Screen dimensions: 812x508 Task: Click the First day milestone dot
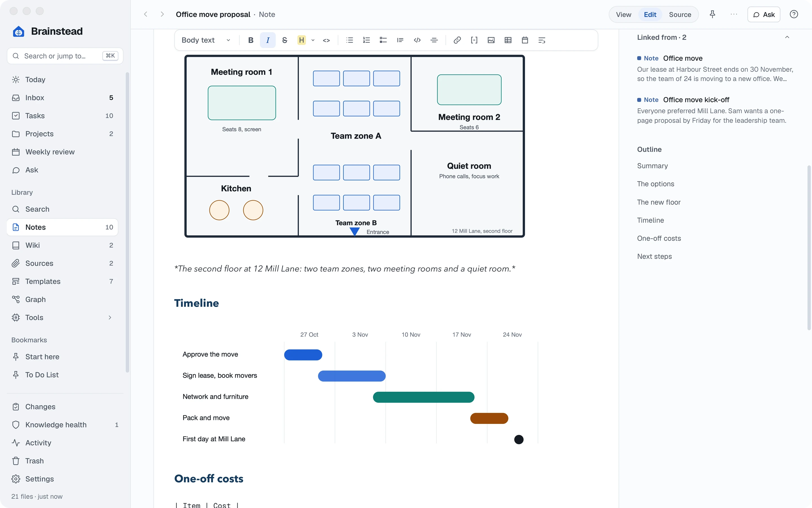click(519, 439)
